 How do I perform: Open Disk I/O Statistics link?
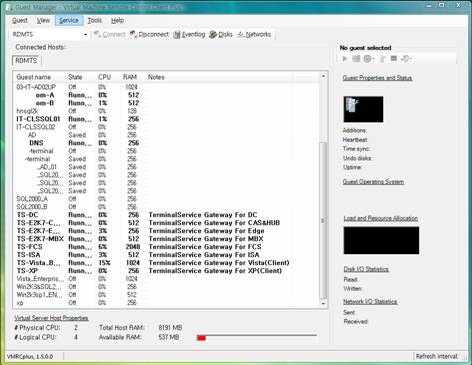[x=366, y=269]
